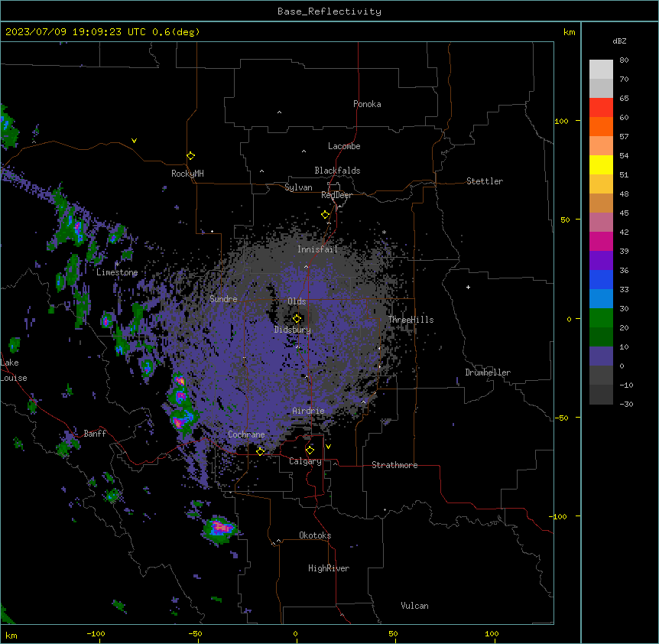The height and width of the screenshot is (644, 659).
Task: Click the Sundre label
Action: tap(223, 299)
